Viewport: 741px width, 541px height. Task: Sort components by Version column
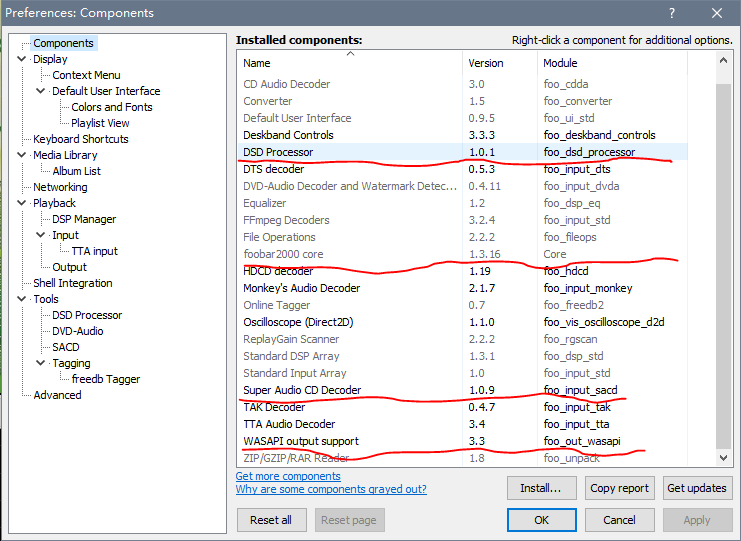[486, 63]
